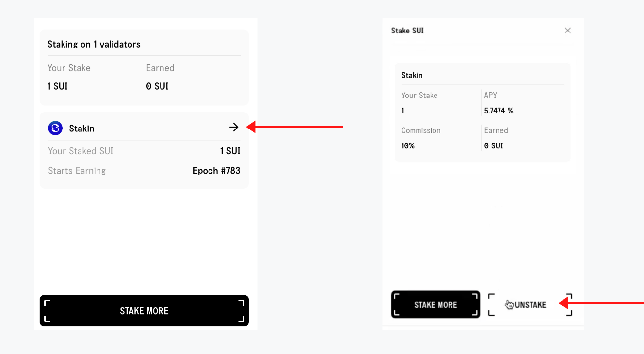This screenshot has height=354, width=644.
Task: Click the Epoch #783 label
Action: click(216, 170)
